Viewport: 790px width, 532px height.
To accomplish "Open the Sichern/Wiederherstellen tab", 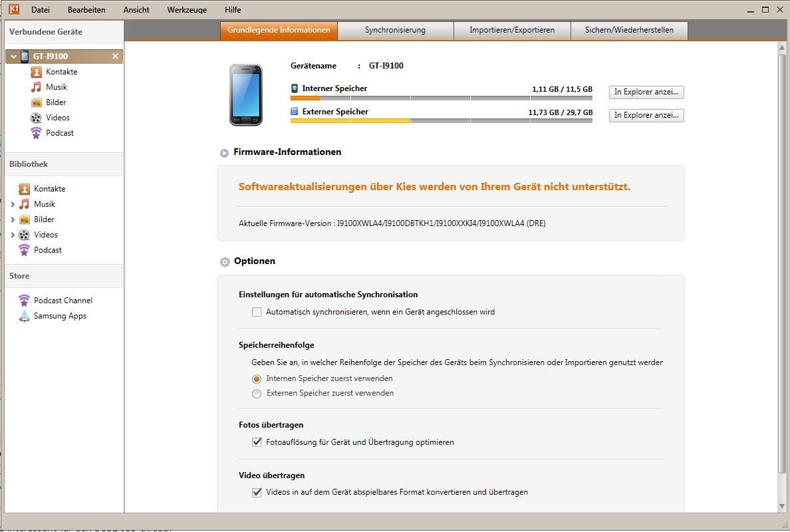I will 629,30.
